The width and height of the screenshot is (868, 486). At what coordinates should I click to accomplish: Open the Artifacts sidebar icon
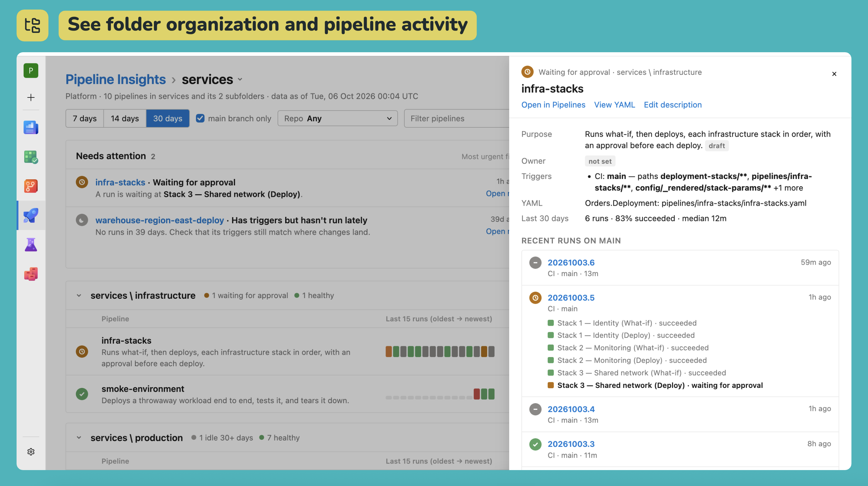pyautogui.click(x=31, y=274)
